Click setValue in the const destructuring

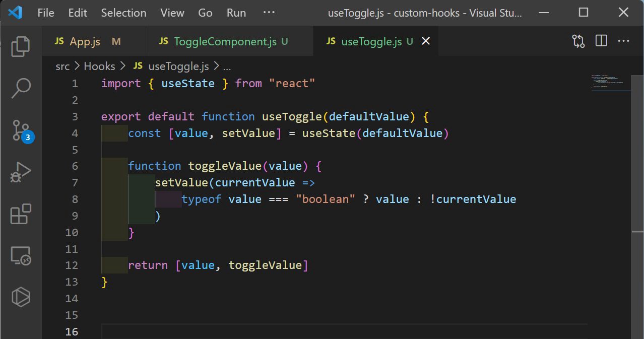click(x=248, y=133)
